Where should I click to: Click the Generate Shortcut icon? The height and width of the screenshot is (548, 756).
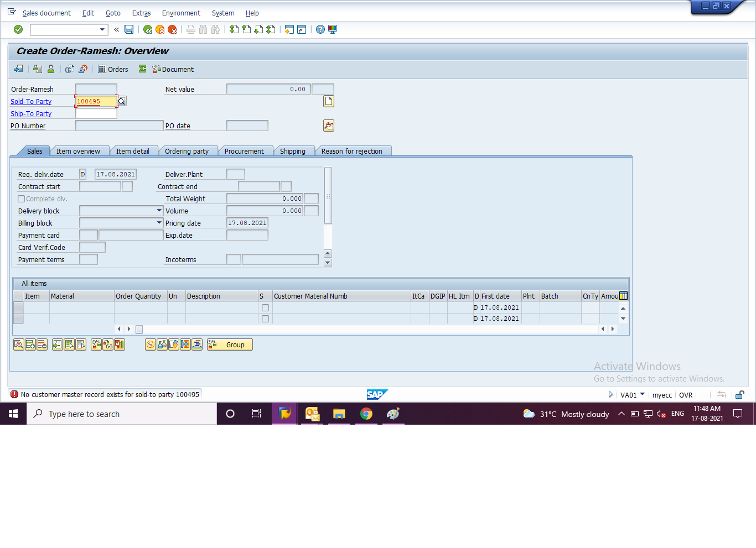(x=302, y=29)
